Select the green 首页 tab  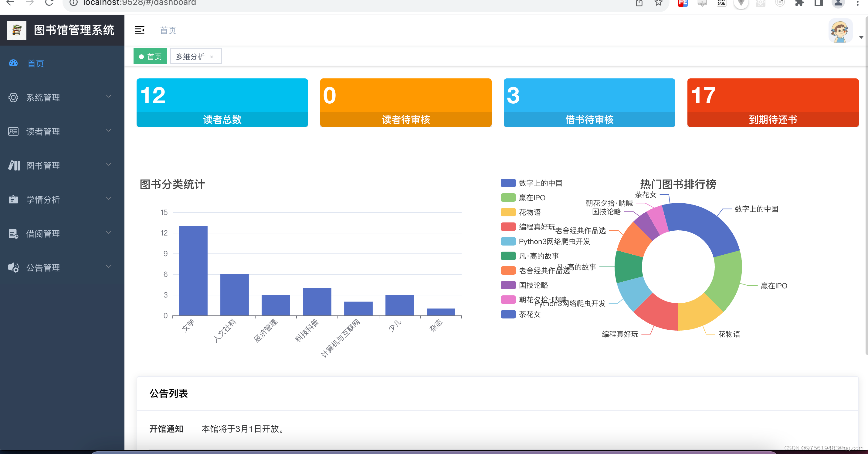[150, 56]
